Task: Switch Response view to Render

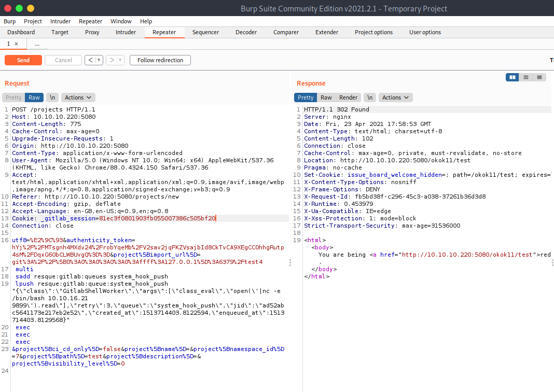Action: tap(349, 97)
